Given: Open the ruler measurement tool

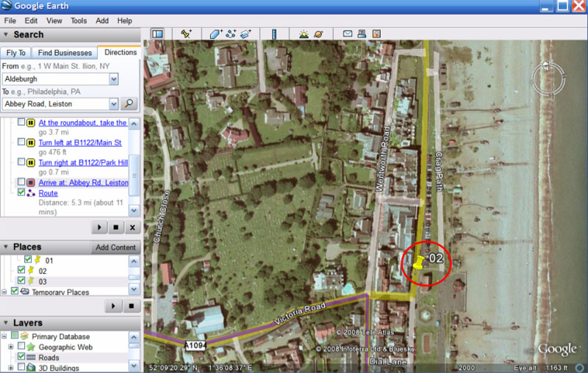Looking at the screenshot, I should point(274,34).
